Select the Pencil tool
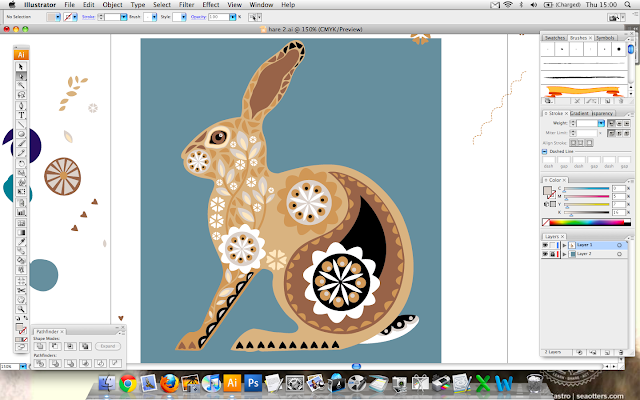The width and height of the screenshot is (640, 400). pos(21,153)
